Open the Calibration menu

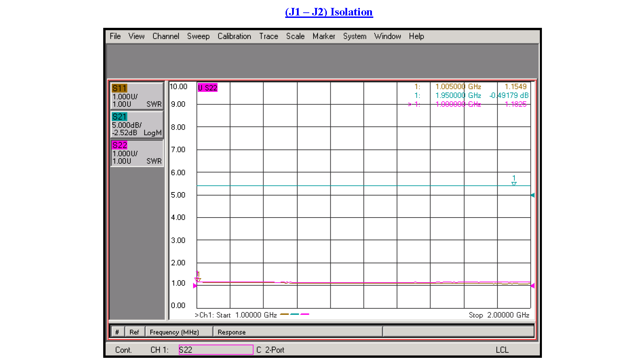pyautogui.click(x=234, y=36)
